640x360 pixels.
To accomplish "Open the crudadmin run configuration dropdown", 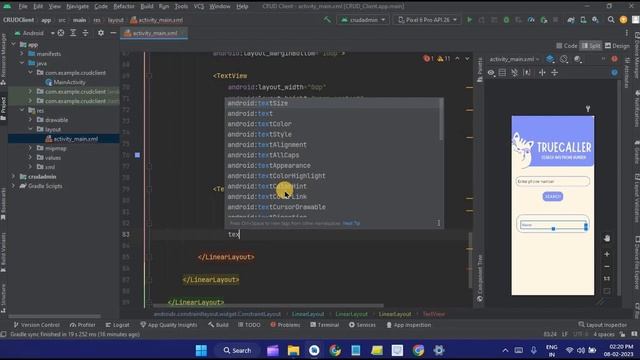I will (x=362, y=20).
